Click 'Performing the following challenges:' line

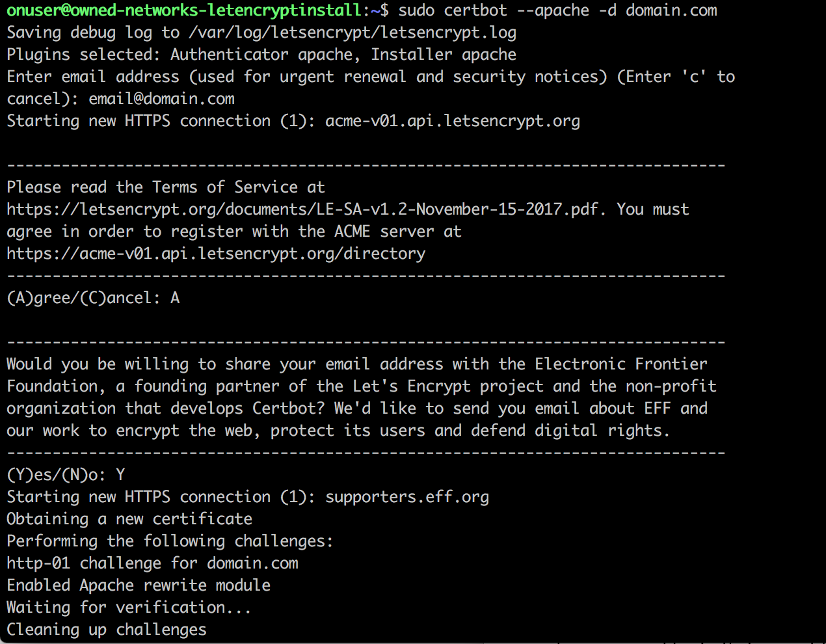(170, 541)
